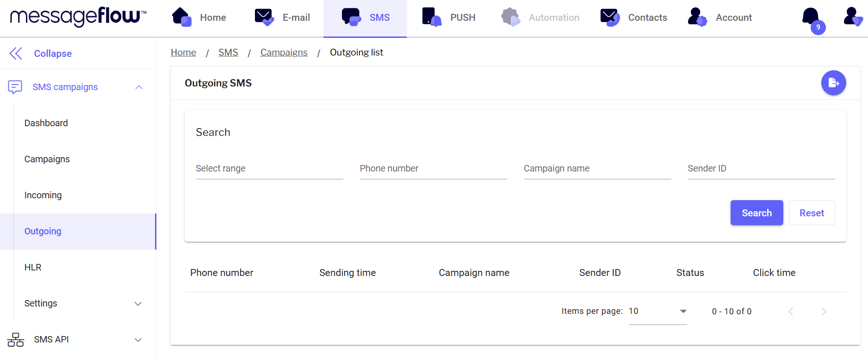
Task: Click the Contacts icon in navbar
Action: (x=610, y=17)
